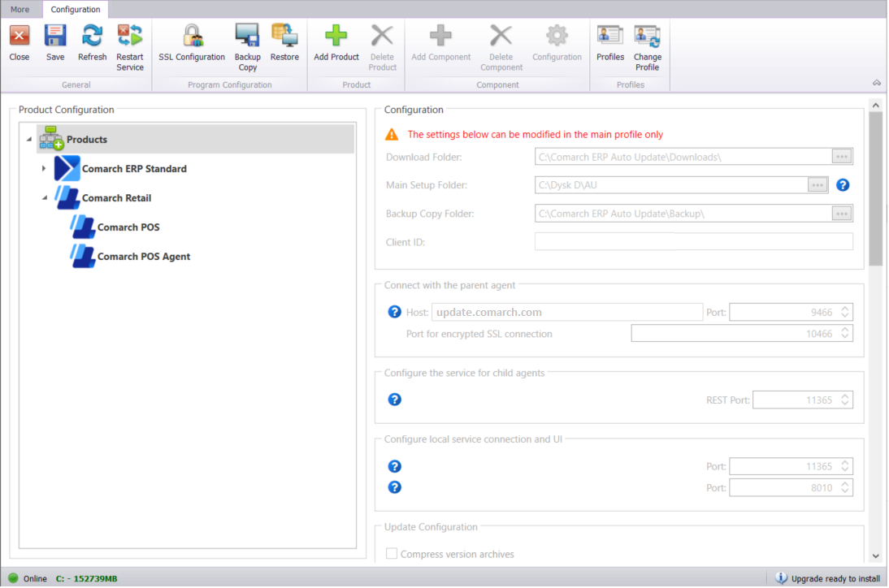Click the Delete Product icon

point(382,37)
